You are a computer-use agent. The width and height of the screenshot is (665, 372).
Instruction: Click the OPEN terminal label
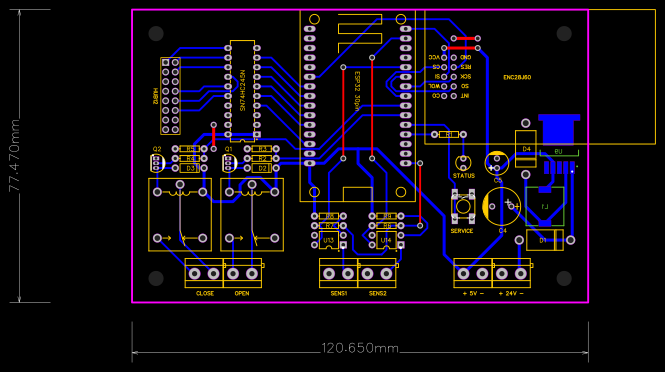pos(242,294)
